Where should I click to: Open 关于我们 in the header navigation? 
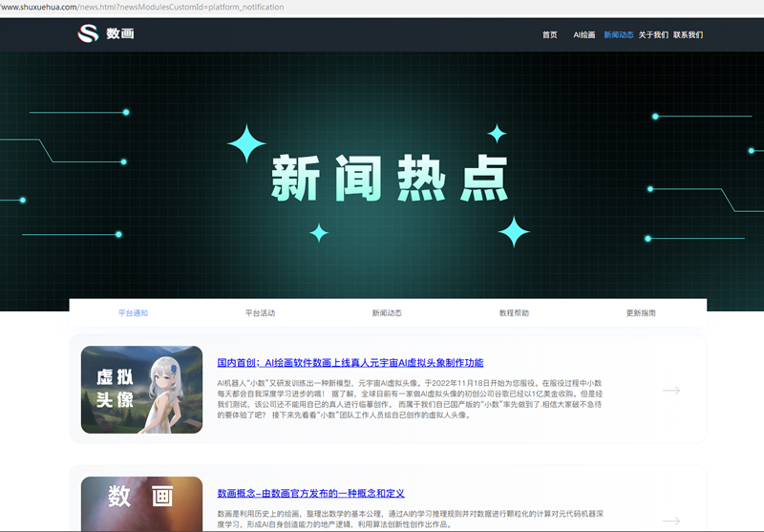click(653, 34)
